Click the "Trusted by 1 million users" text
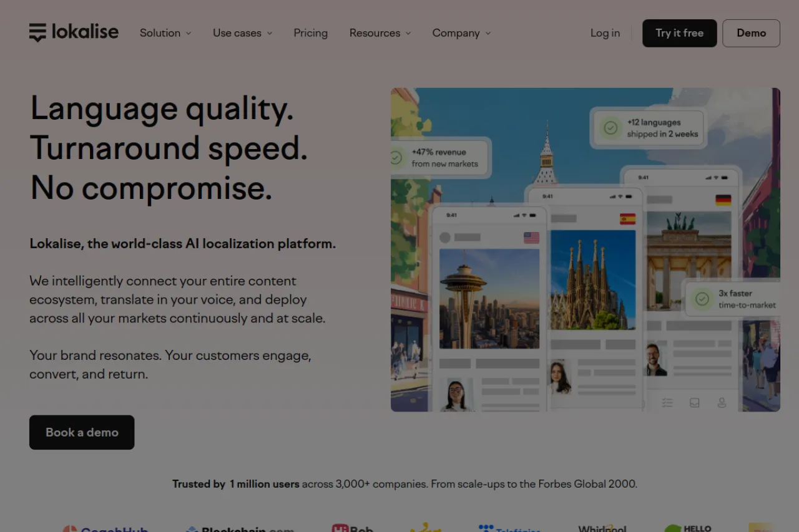The width and height of the screenshot is (799, 532). tap(236, 484)
